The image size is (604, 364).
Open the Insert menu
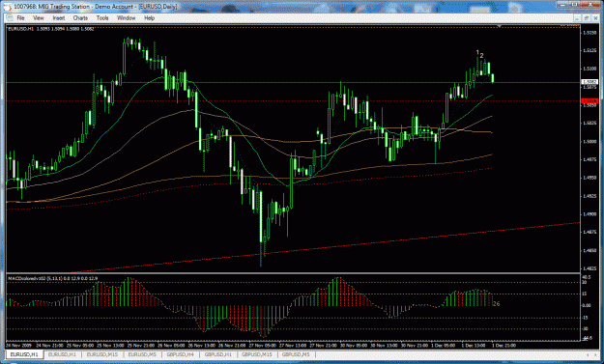point(59,18)
